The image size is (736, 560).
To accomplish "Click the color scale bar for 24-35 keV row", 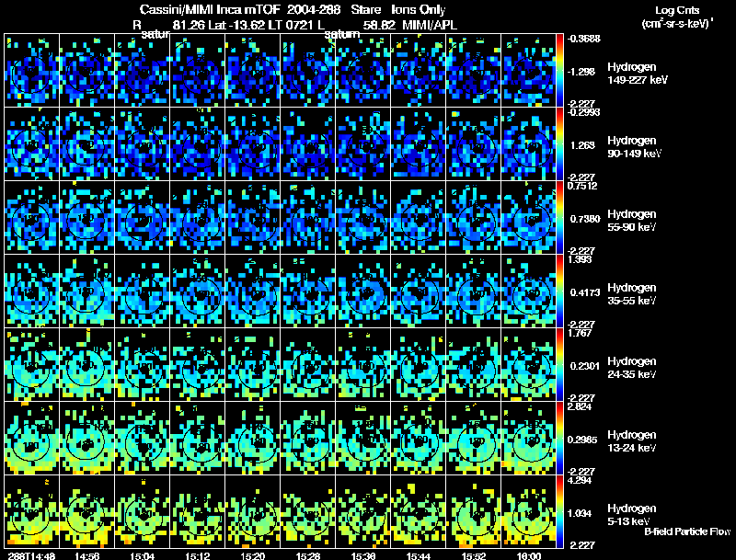I will (x=559, y=365).
